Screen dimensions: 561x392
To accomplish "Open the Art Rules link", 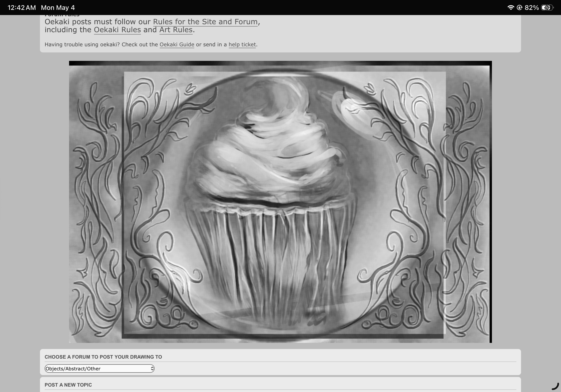I will click(x=176, y=30).
